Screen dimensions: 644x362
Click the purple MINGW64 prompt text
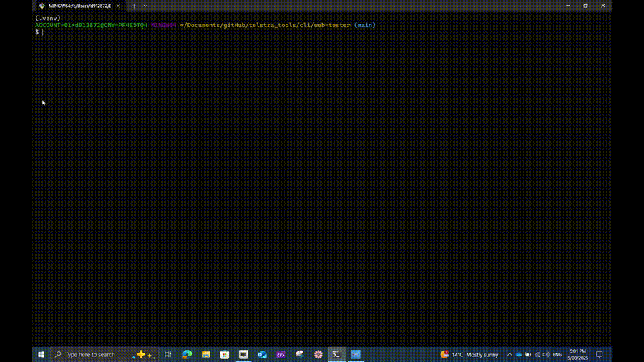[x=163, y=25]
